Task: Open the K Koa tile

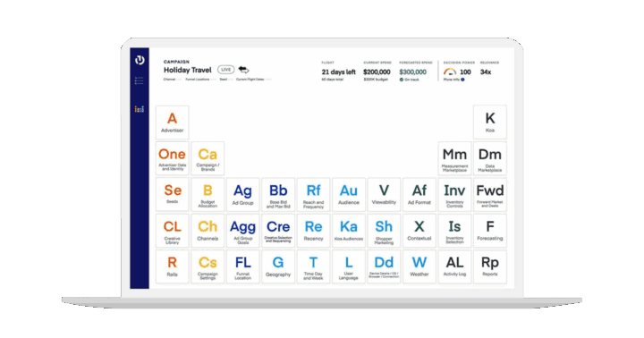Action: coord(490,122)
